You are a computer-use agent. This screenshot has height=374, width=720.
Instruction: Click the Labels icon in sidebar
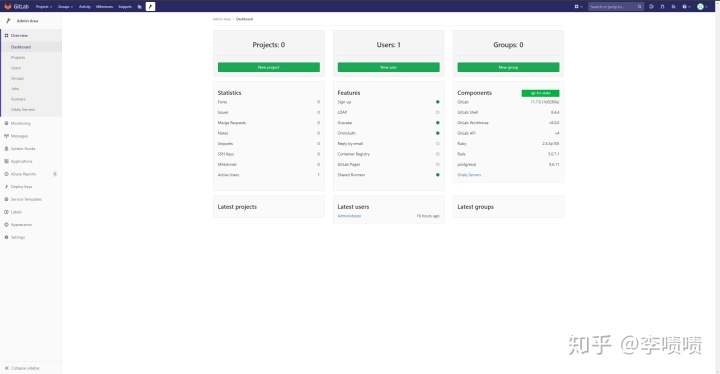click(x=6, y=212)
